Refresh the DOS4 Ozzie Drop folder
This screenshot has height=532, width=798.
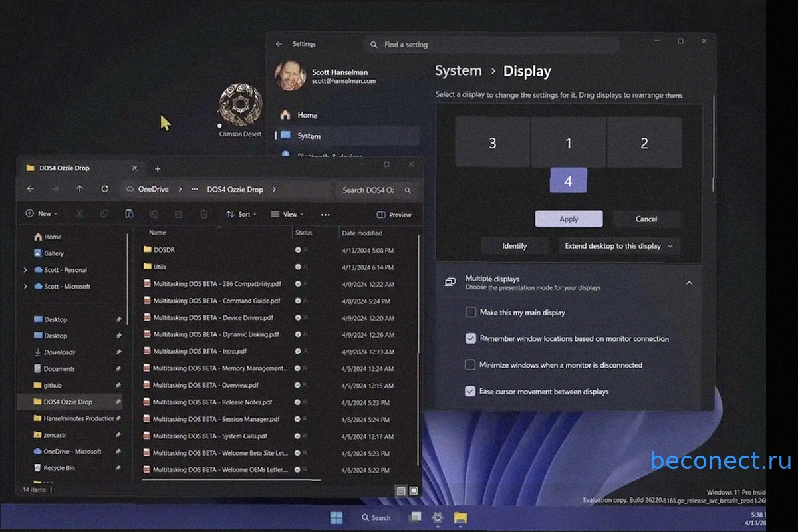pyautogui.click(x=104, y=189)
